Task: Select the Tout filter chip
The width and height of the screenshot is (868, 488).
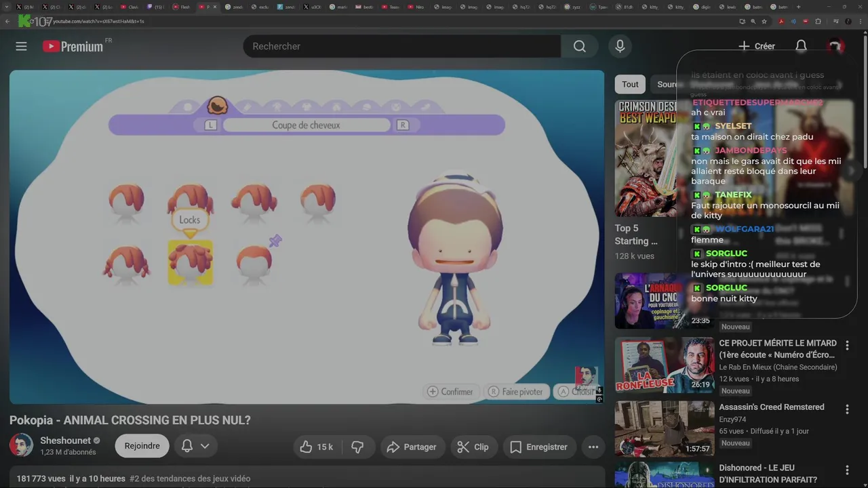Action: click(630, 84)
